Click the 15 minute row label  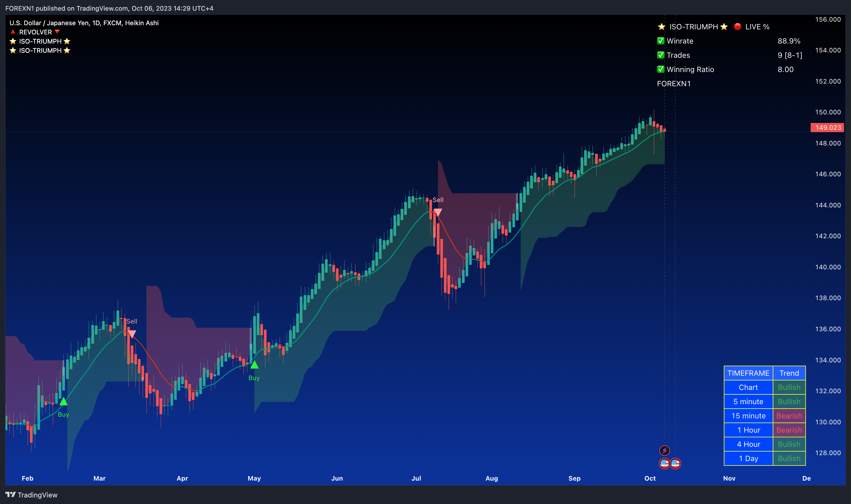click(x=748, y=416)
